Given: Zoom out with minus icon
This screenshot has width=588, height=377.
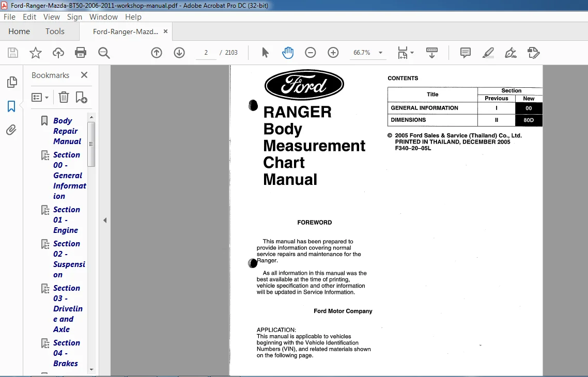Looking at the screenshot, I should coord(311,53).
